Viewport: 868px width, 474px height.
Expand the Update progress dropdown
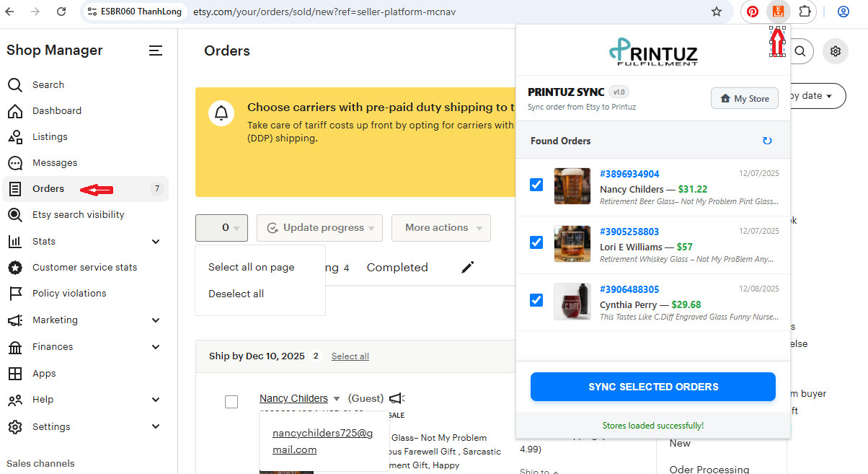[321, 228]
